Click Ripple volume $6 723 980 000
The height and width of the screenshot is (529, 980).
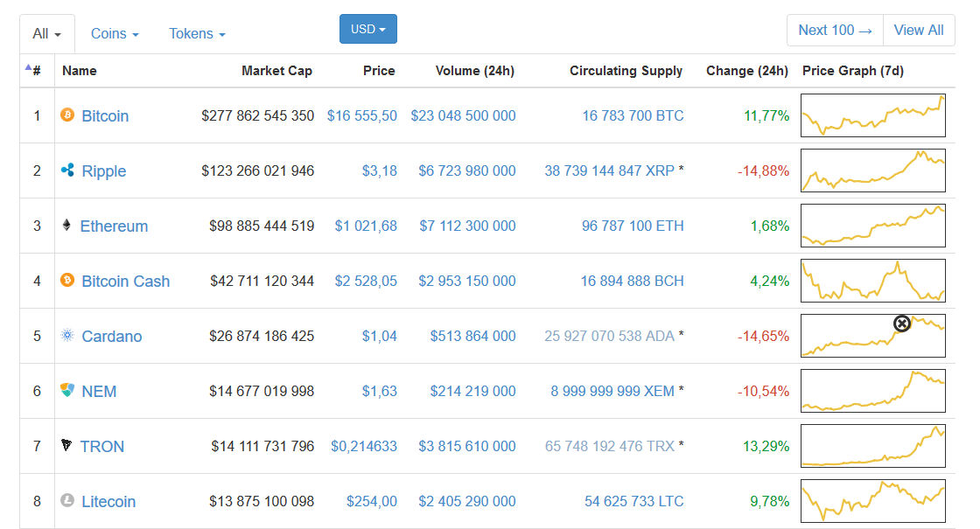[x=467, y=171]
